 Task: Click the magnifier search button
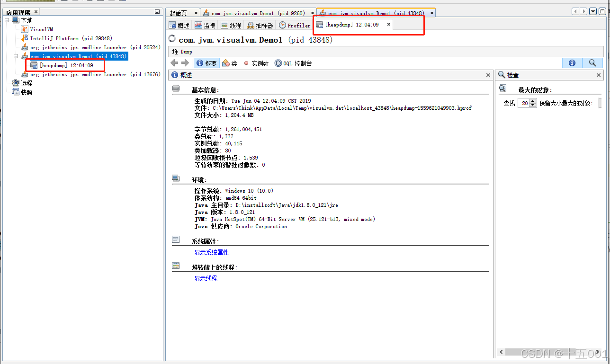click(592, 63)
